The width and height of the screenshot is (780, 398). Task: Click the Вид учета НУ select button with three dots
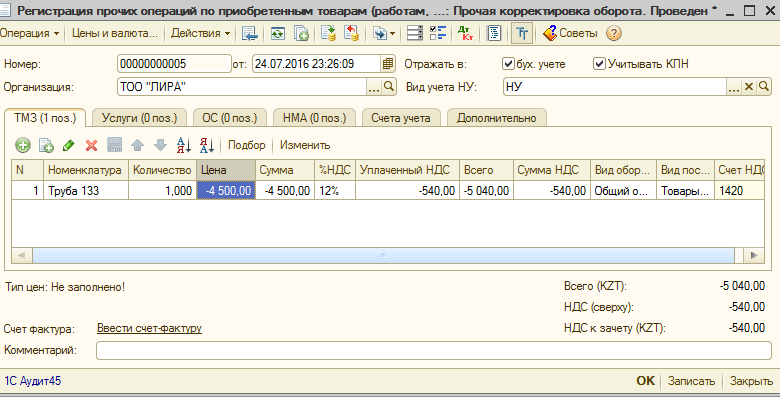point(734,87)
